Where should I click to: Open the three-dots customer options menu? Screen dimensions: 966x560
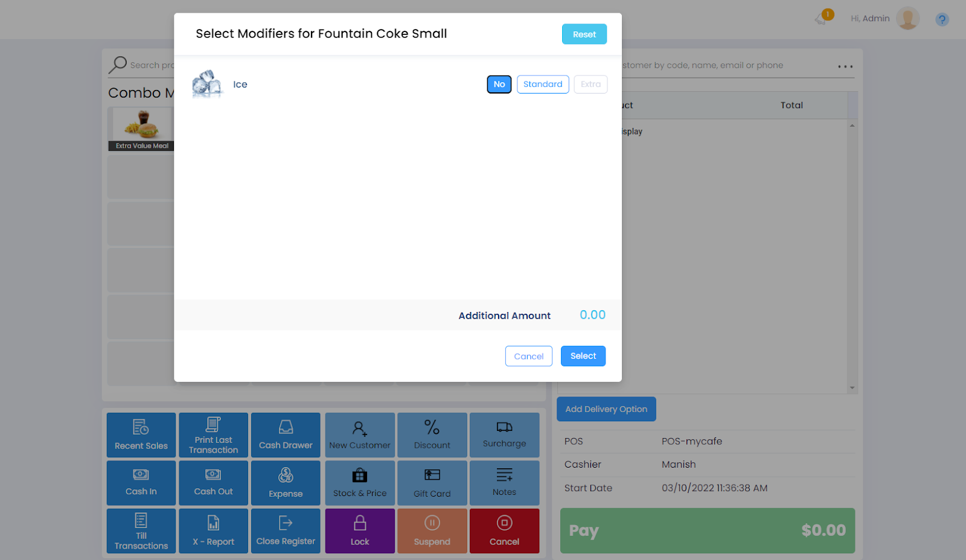[x=845, y=66]
